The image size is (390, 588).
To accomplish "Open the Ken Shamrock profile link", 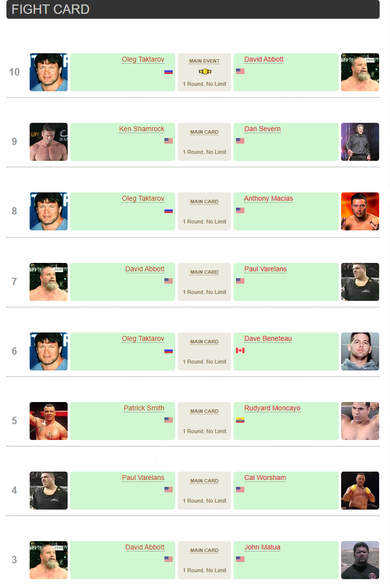I will point(142,129).
